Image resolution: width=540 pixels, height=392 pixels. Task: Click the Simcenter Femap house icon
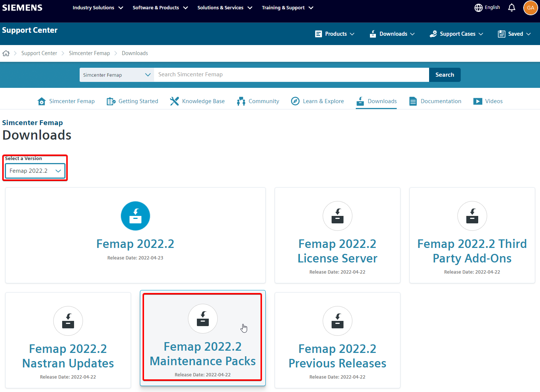[42, 101]
